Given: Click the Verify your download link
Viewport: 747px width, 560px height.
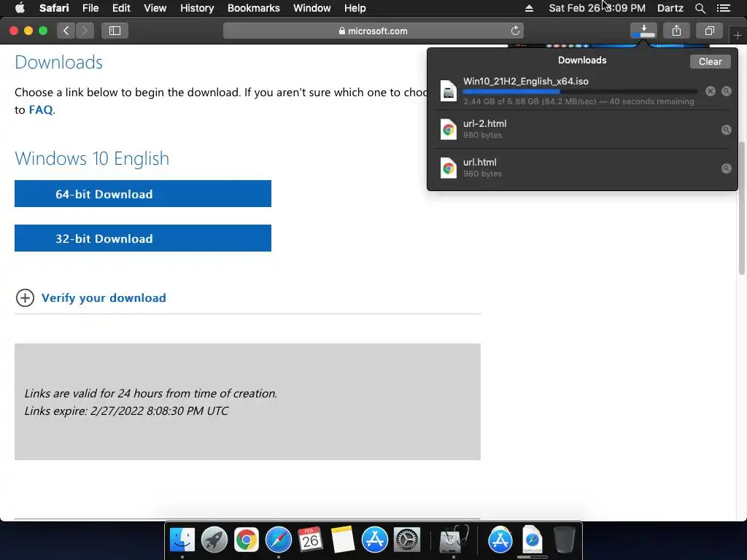Looking at the screenshot, I should pos(104,297).
